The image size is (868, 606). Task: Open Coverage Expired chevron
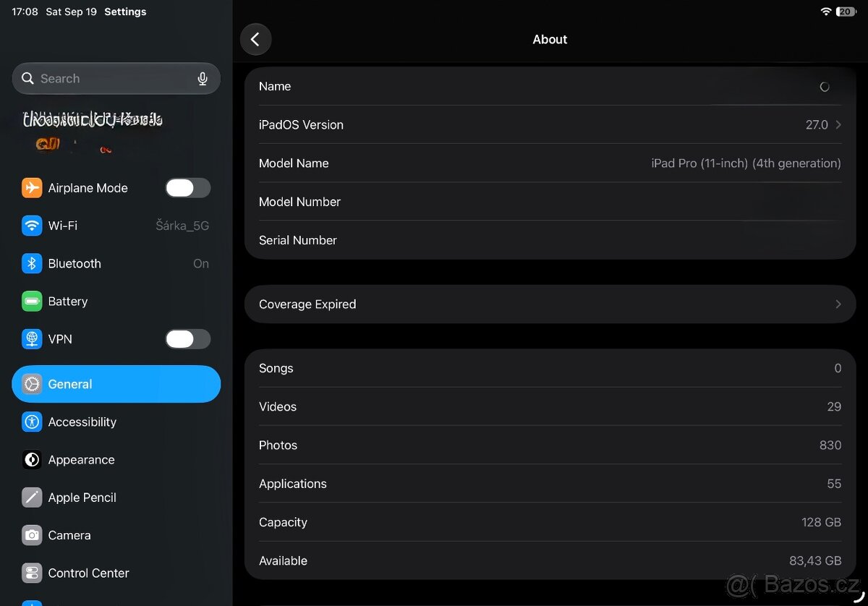click(x=838, y=304)
